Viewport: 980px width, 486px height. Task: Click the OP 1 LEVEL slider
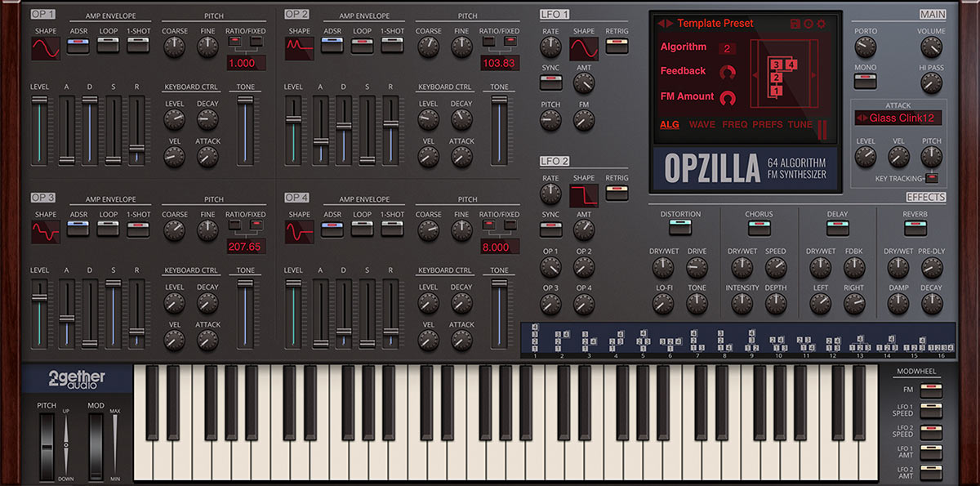click(x=38, y=131)
